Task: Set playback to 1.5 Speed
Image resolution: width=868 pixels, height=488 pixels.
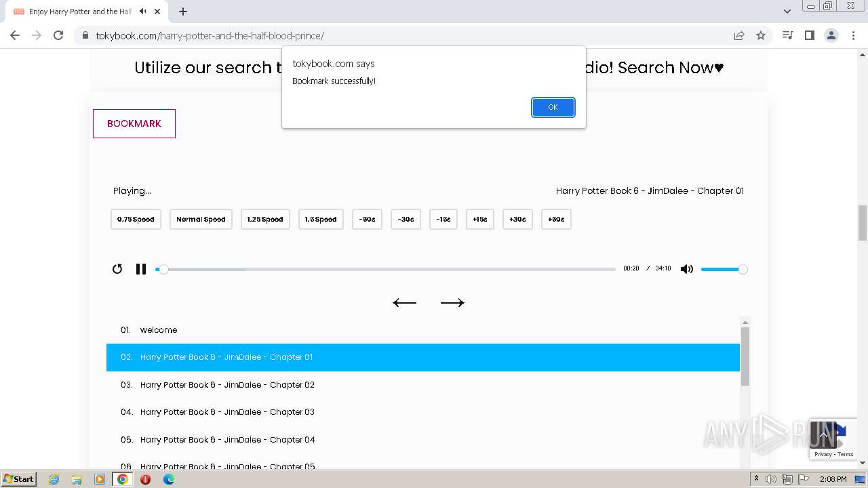Action: (x=321, y=220)
